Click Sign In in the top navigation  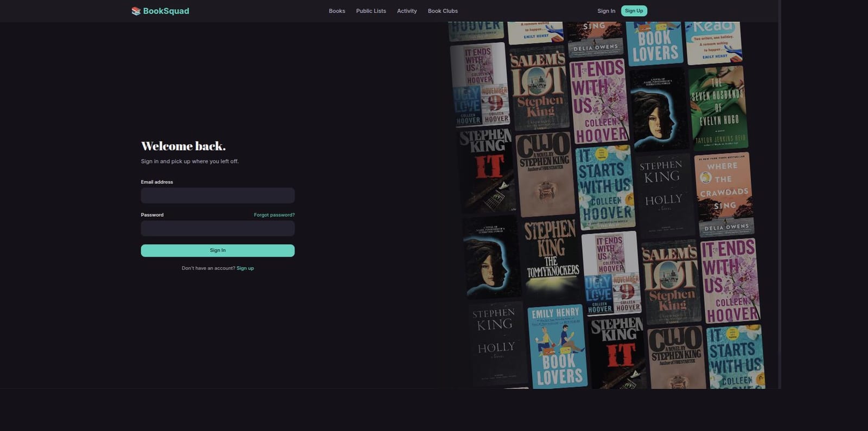point(606,11)
